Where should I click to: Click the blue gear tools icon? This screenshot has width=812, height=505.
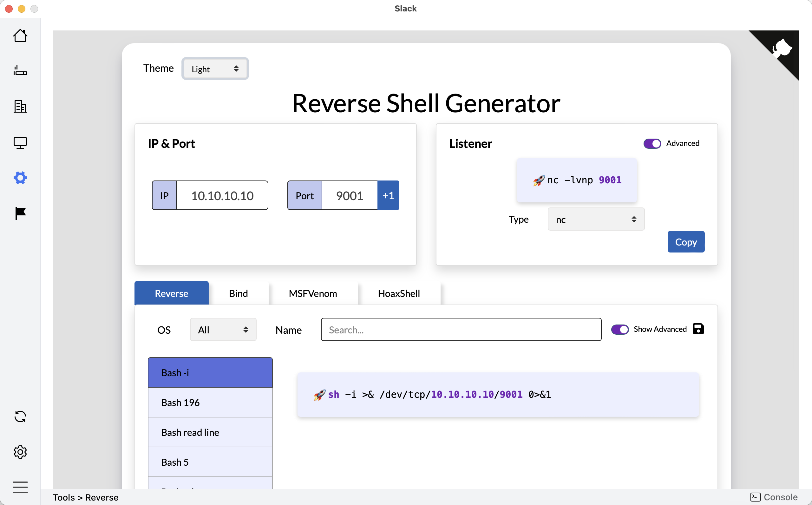[20, 178]
